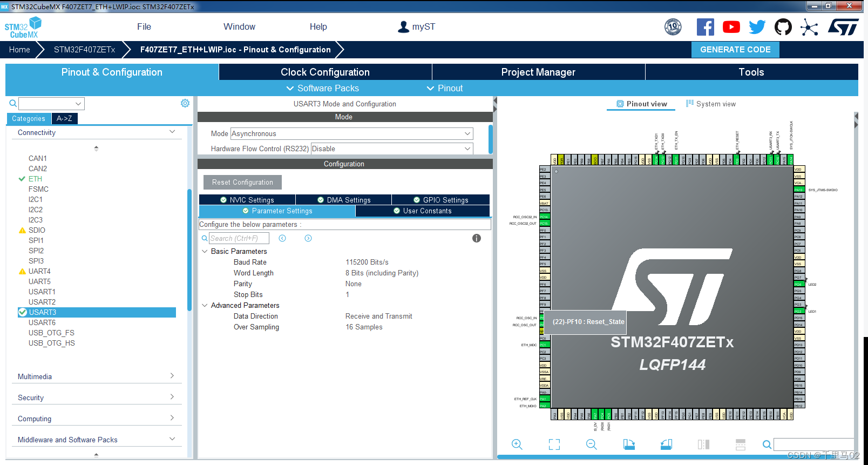
Task: Click the Over Sampling value 16 Samples
Action: click(364, 327)
